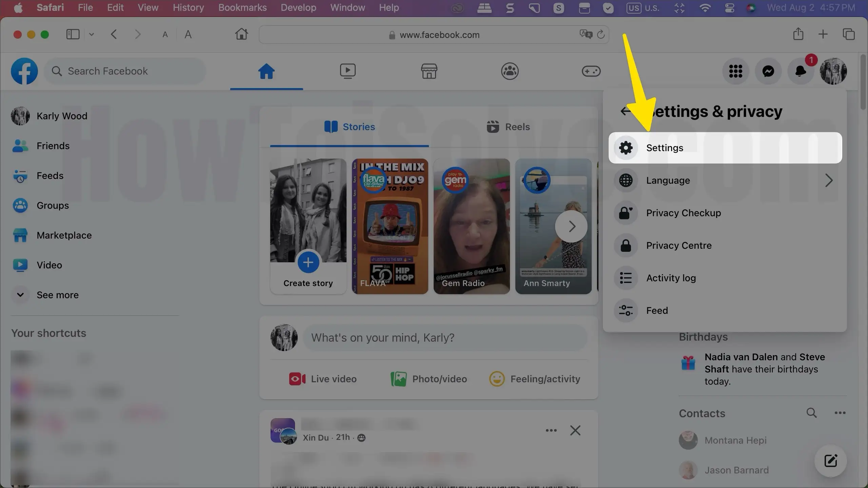Open the Marketplace tab icon

click(429, 71)
